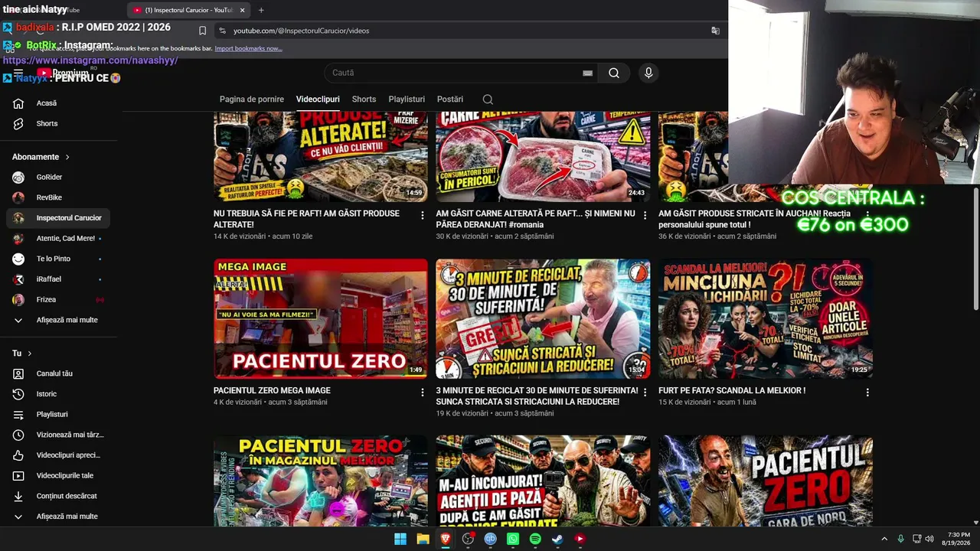Click the Import bookmarks now link
980x551 pixels.
coord(248,48)
